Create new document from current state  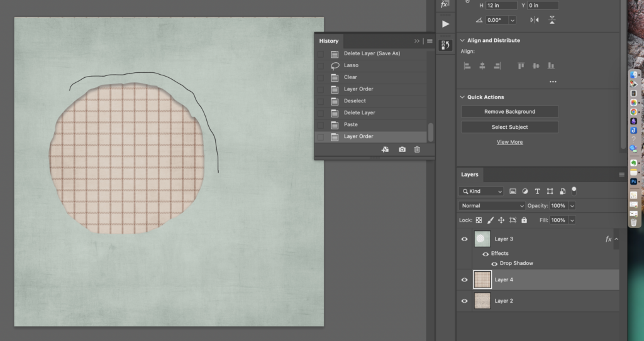tap(385, 150)
